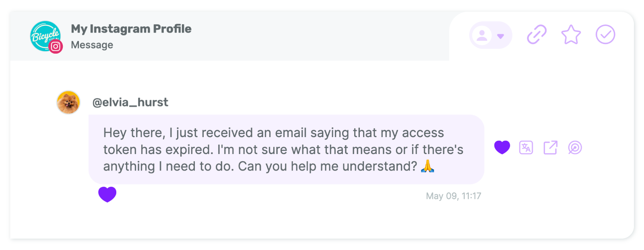Click the link chain icon
The height and width of the screenshot is (250, 644).
click(x=537, y=35)
